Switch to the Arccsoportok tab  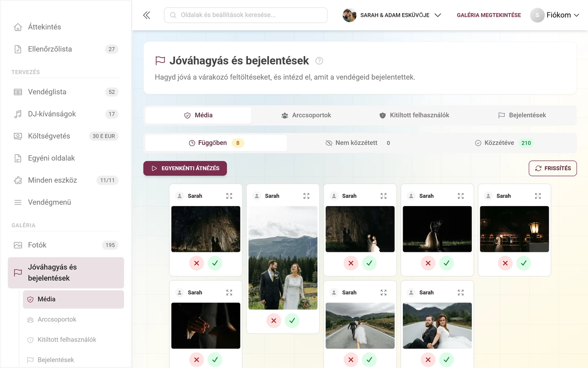point(306,115)
